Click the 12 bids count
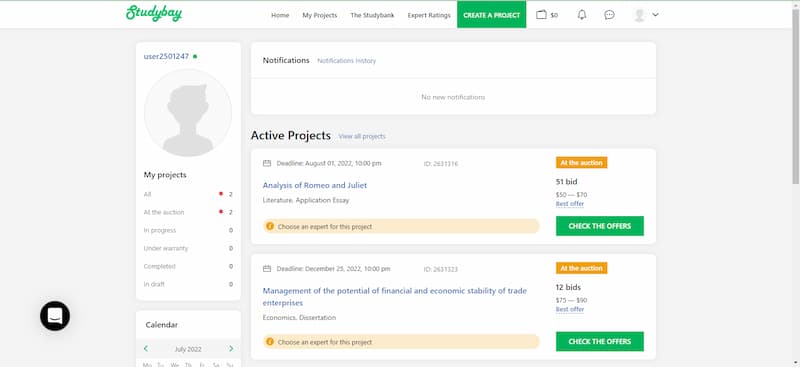Screen dimensions: 800x367 click(x=568, y=287)
